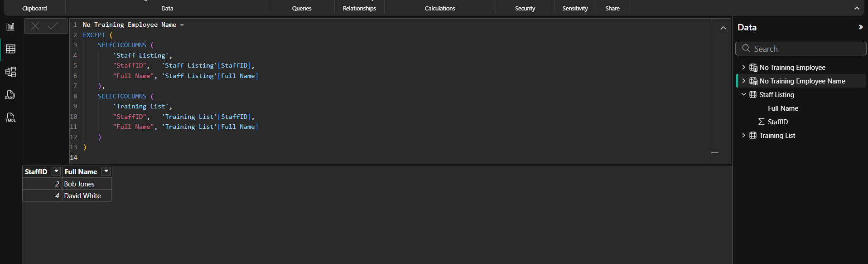Click the Sensitivity ribbon group label
Viewport: 868px width, 264px height.
(x=575, y=8)
